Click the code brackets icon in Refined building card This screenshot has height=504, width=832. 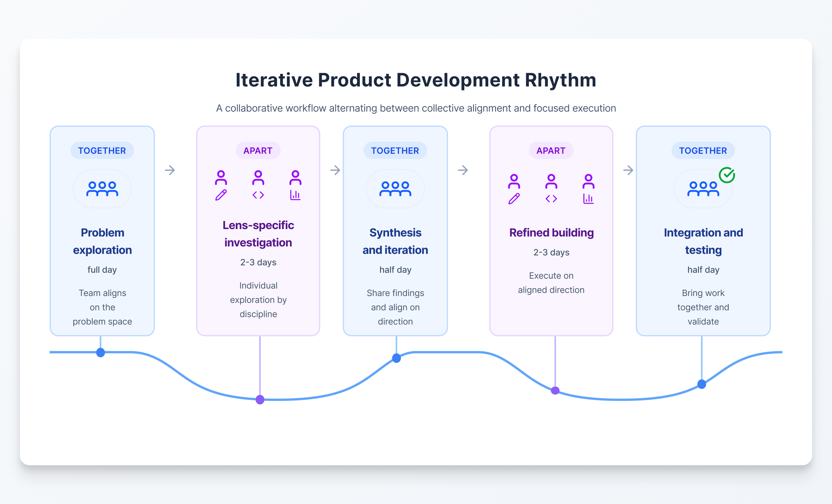point(551,199)
